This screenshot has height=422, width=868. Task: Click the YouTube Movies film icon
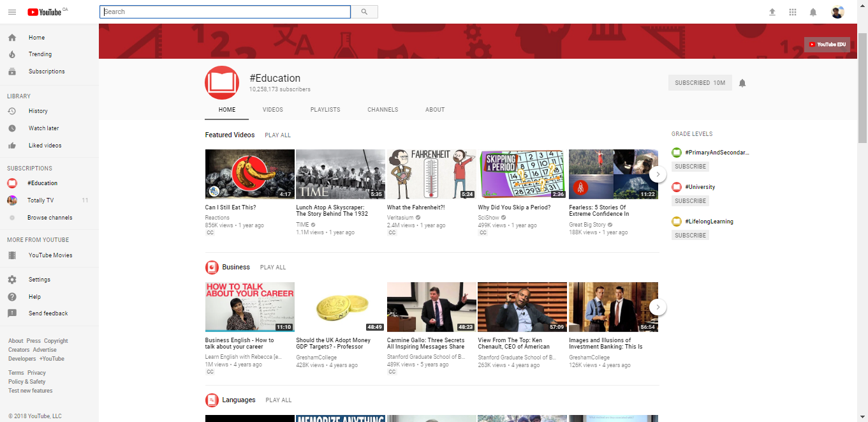tap(12, 255)
